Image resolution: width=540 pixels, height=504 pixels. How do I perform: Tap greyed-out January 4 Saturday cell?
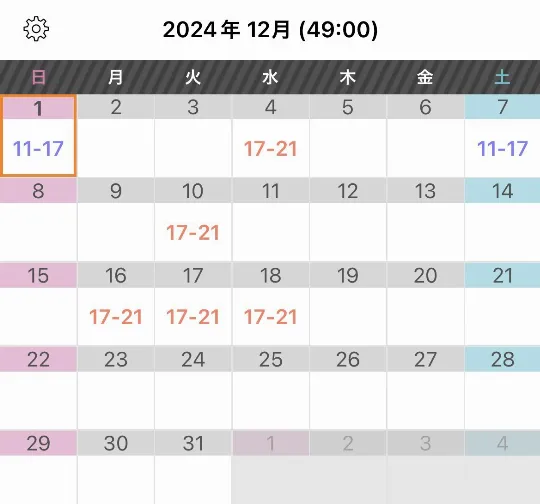[x=502, y=467]
